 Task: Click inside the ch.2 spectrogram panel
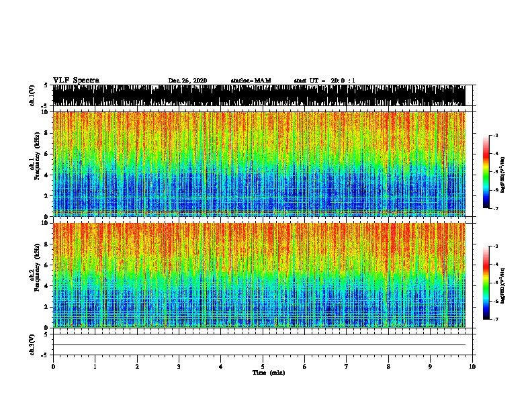(259, 275)
